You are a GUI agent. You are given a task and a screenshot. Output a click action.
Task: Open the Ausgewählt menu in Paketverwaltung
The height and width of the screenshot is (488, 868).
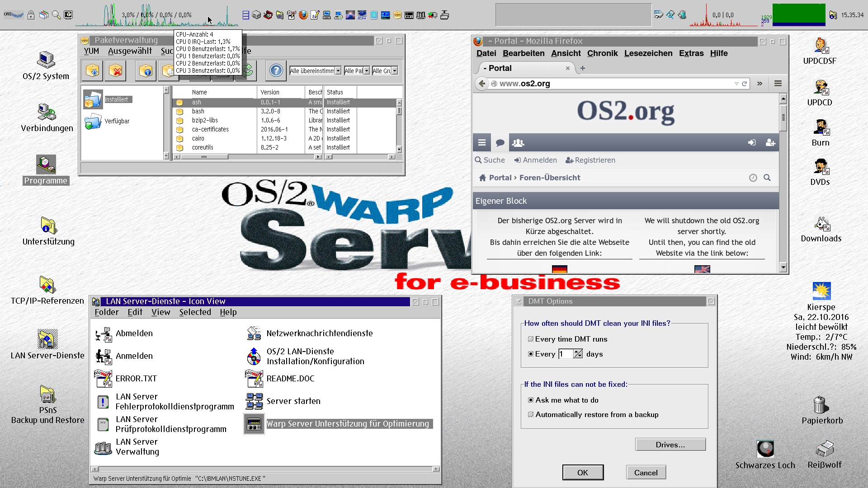coord(130,51)
